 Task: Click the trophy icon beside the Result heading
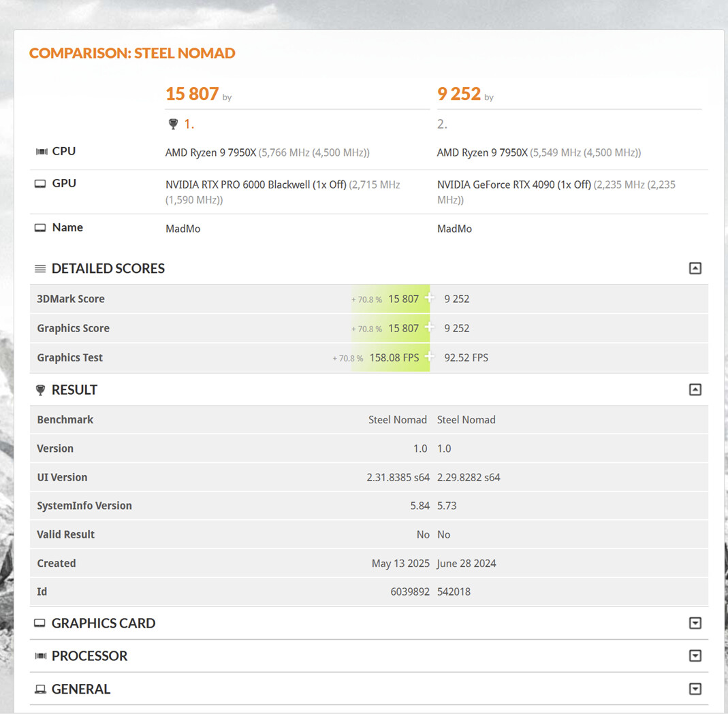pyautogui.click(x=40, y=390)
